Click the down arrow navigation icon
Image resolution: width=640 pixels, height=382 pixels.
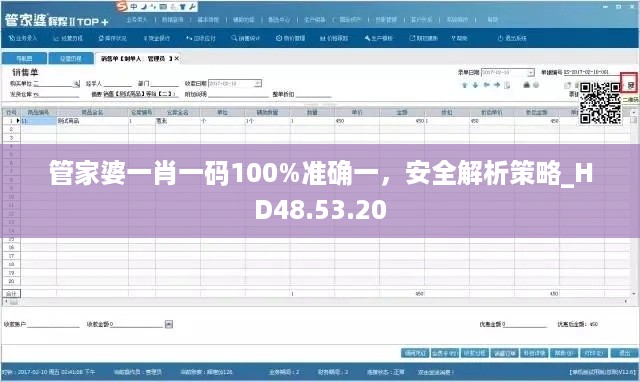[x=475, y=85]
